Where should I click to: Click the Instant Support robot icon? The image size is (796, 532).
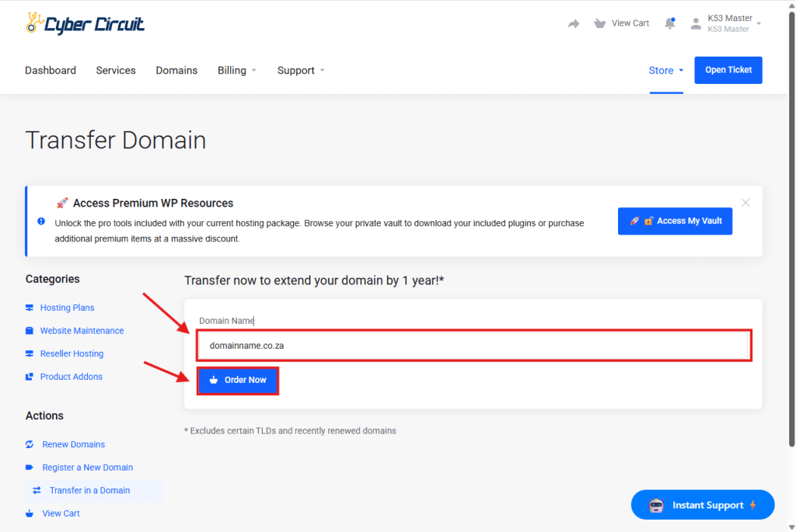click(655, 506)
